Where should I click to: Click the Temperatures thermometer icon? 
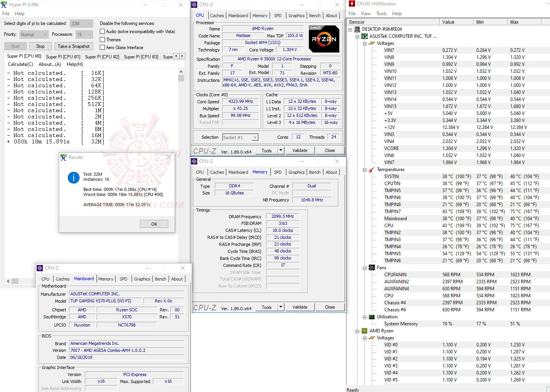point(372,170)
